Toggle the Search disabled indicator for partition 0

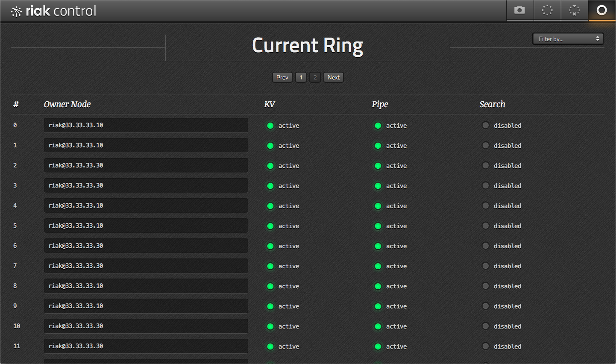(x=486, y=125)
